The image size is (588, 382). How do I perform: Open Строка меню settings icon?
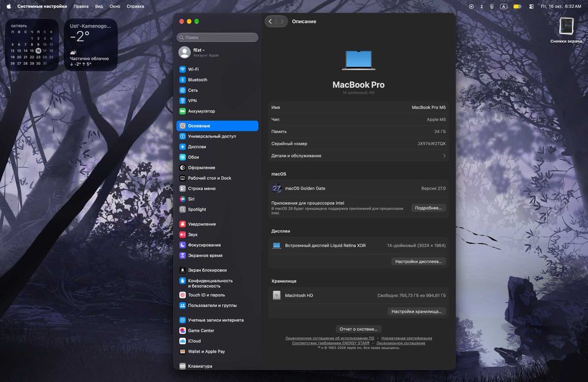pyautogui.click(x=182, y=189)
